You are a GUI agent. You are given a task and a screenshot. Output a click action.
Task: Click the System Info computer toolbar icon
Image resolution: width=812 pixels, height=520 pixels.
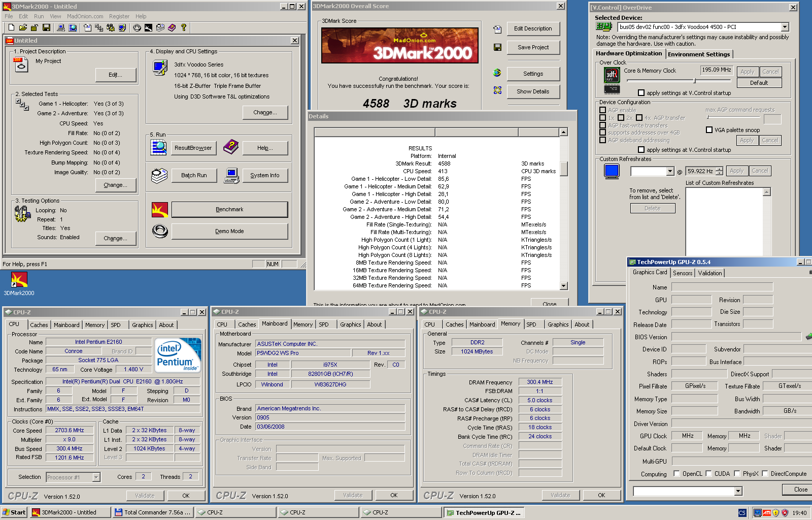pos(61,27)
